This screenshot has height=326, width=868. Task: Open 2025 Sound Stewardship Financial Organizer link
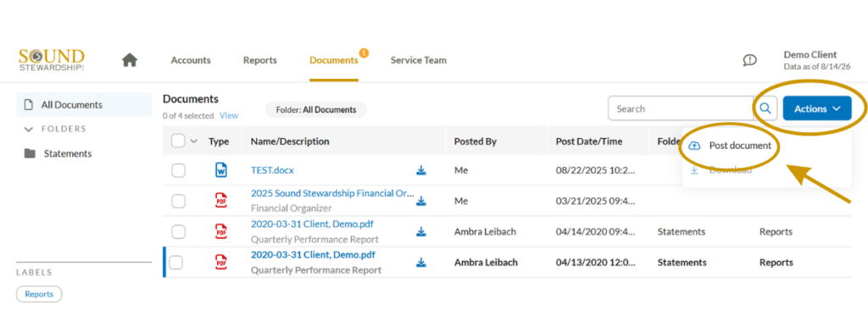click(x=332, y=193)
